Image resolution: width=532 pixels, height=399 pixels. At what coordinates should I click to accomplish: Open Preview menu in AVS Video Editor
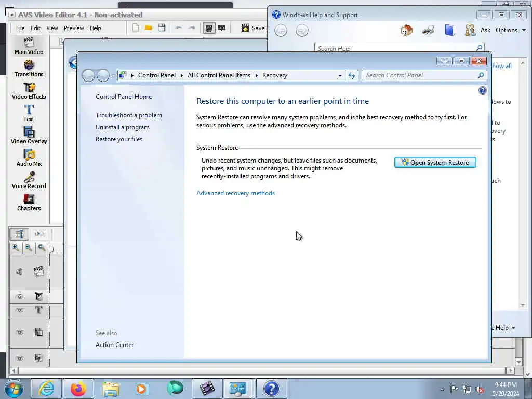[74, 28]
